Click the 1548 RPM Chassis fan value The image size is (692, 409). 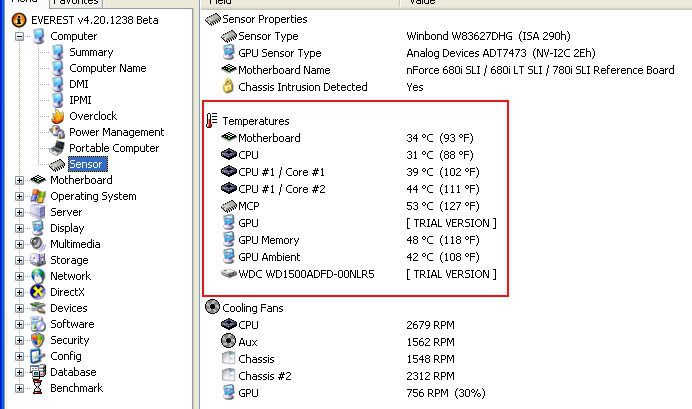(430, 359)
